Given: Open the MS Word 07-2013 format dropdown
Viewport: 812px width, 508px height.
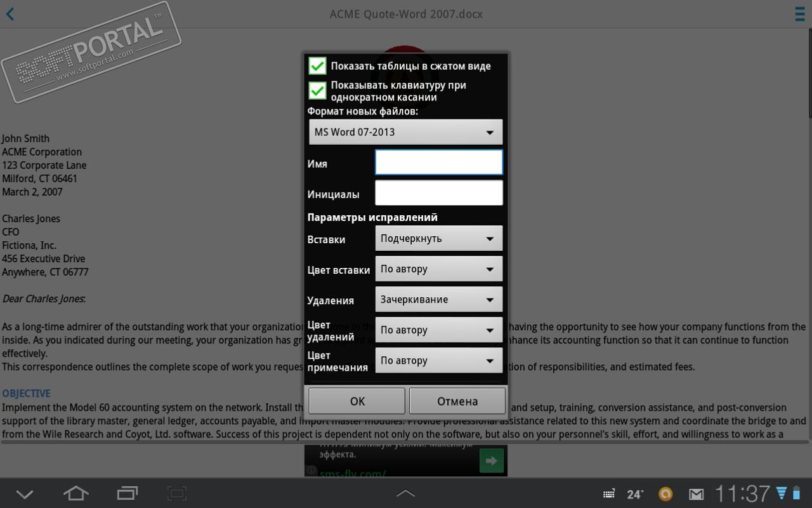Looking at the screenshot, I should [405, 132].
